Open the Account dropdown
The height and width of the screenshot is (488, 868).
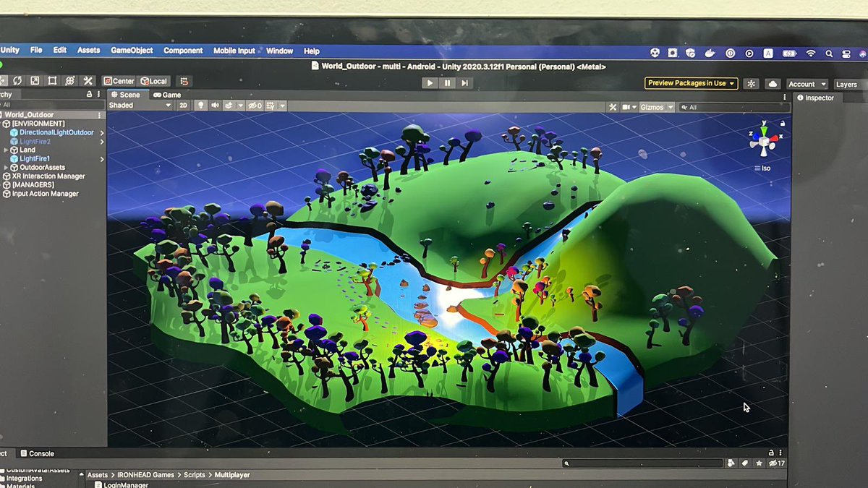[x=807, y=84]
